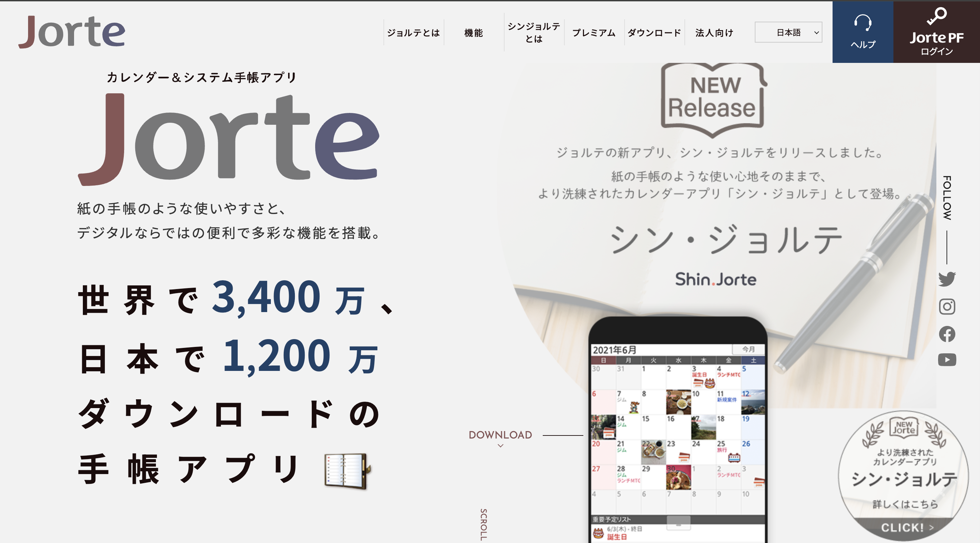This screenshot has height=543, width=980.
Task: Click the 旅行 train icon on June 25
Action: tap(734, 457)
